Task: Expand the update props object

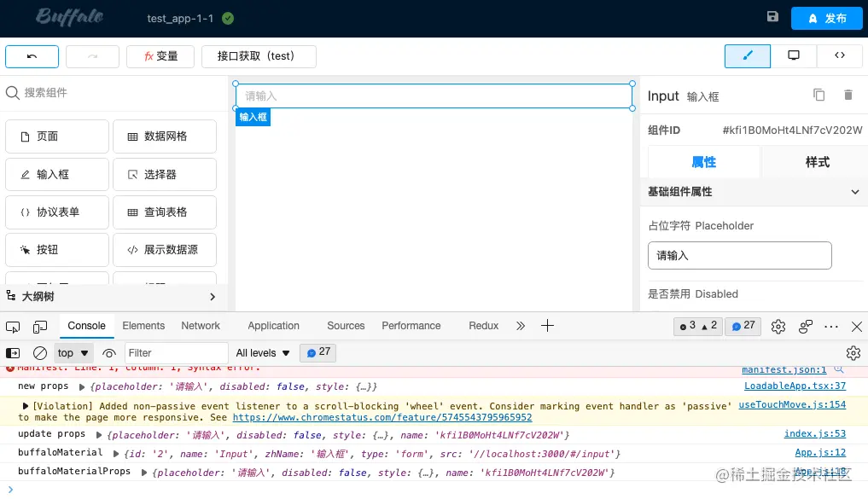Action: pyautogui.click(x=99, y=435)
